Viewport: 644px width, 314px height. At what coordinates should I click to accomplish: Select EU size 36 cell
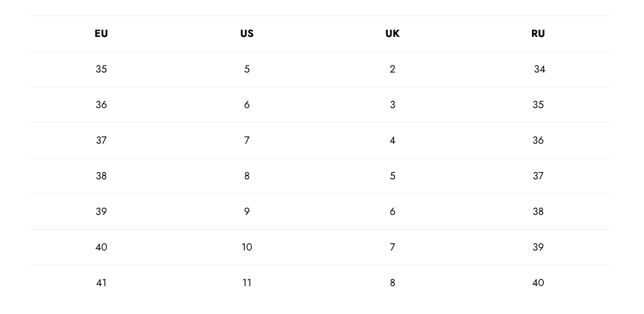(101, 105)
